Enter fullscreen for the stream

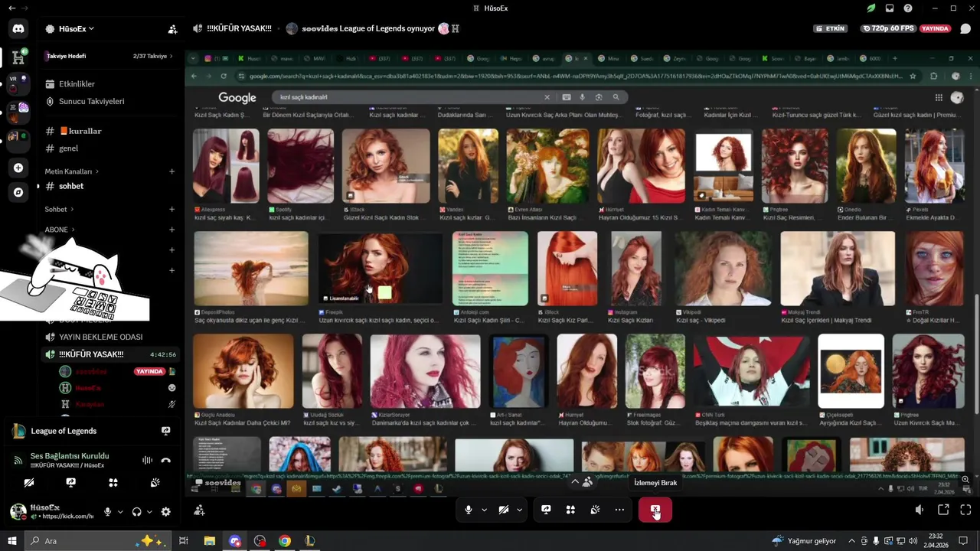(x=965, y=510)
